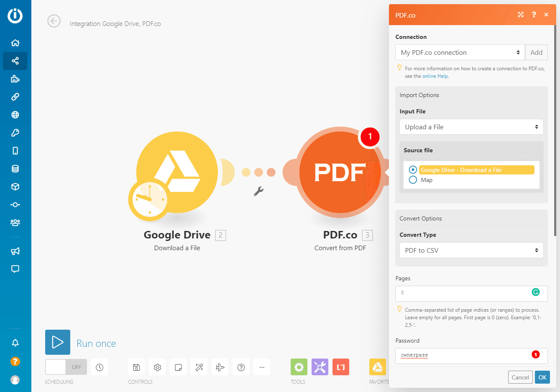560x392 pixels.
Task: Click the Cancel button
Action: (x=520, y=377)
